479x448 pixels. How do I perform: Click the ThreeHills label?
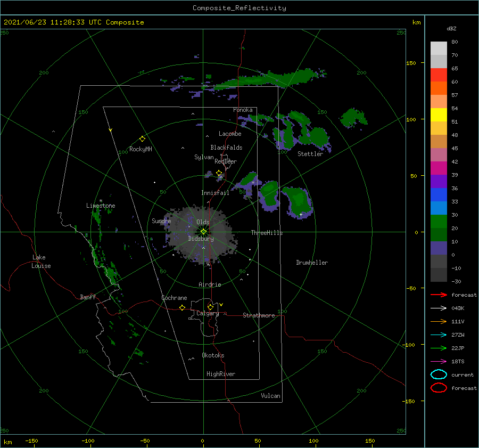pyautogui.click(x=267, y=233)
